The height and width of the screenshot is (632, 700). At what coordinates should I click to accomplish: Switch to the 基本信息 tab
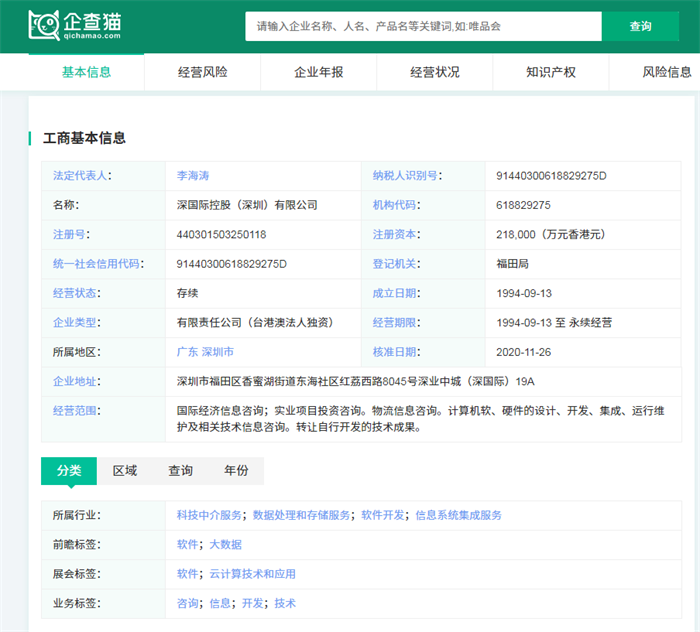(87, 72)
